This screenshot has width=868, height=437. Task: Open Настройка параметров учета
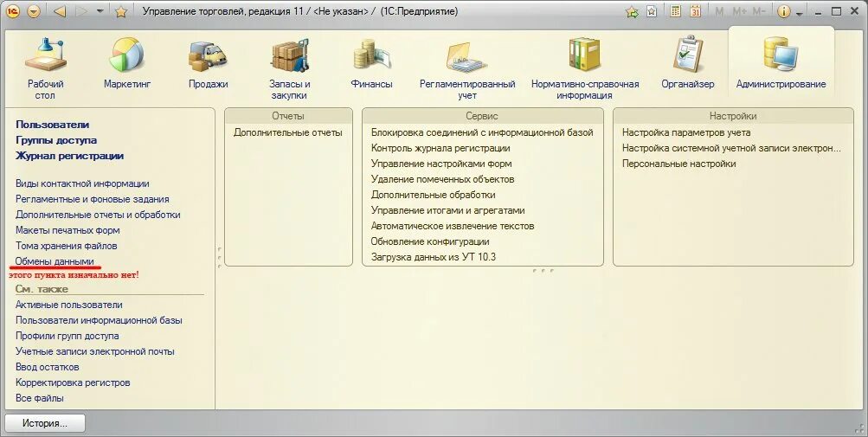tap(686, 132)
